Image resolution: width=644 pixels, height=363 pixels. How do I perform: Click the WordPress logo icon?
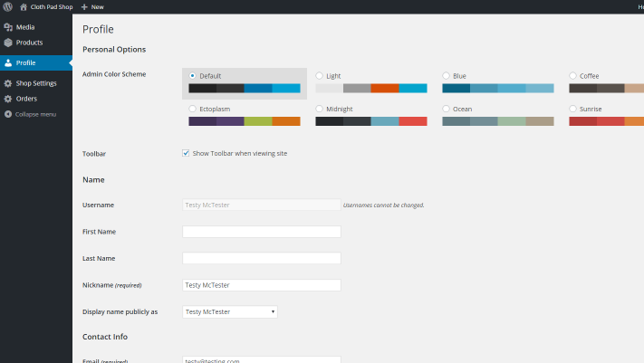click(7, 6)
